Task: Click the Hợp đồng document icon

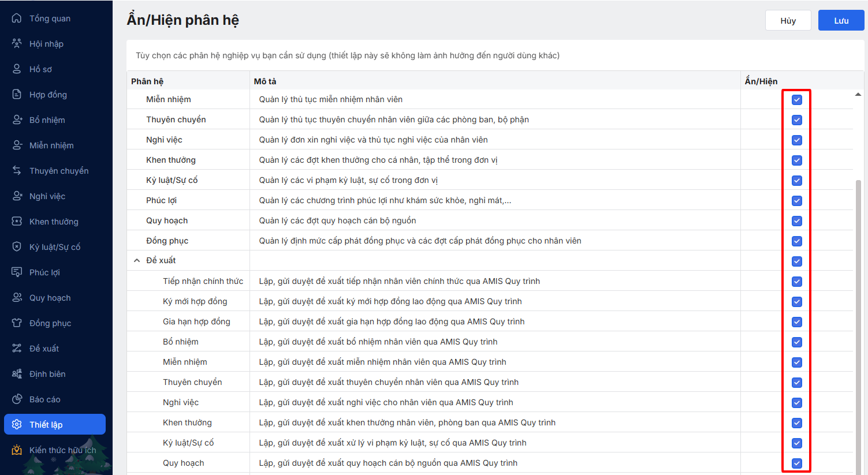Action: click(17, 95)
